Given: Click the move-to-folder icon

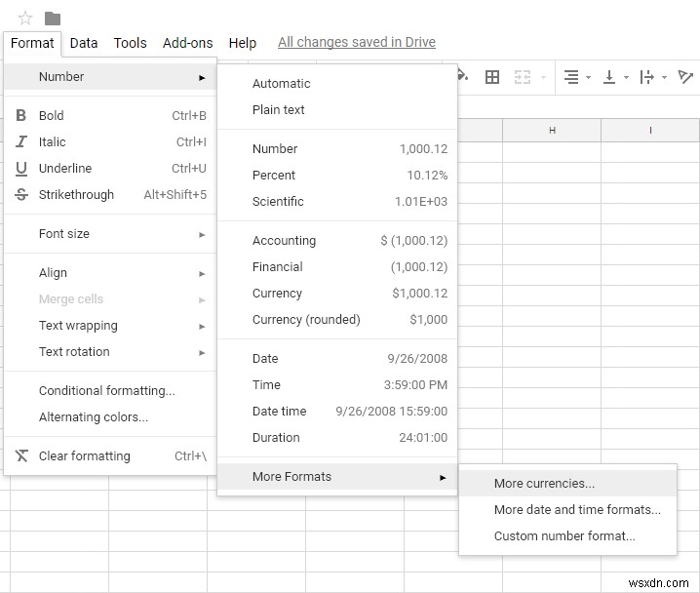Looking at the screenshot, I should 53,18.
